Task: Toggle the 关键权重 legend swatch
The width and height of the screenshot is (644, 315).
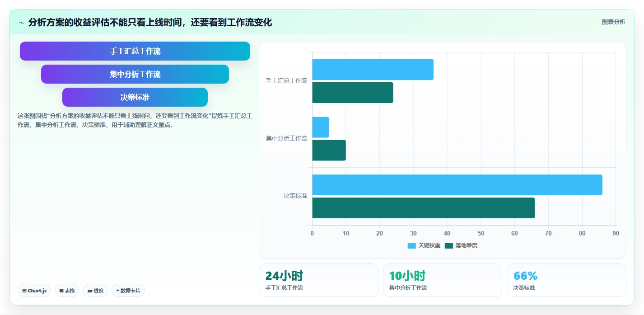Action: click(411, 245)
